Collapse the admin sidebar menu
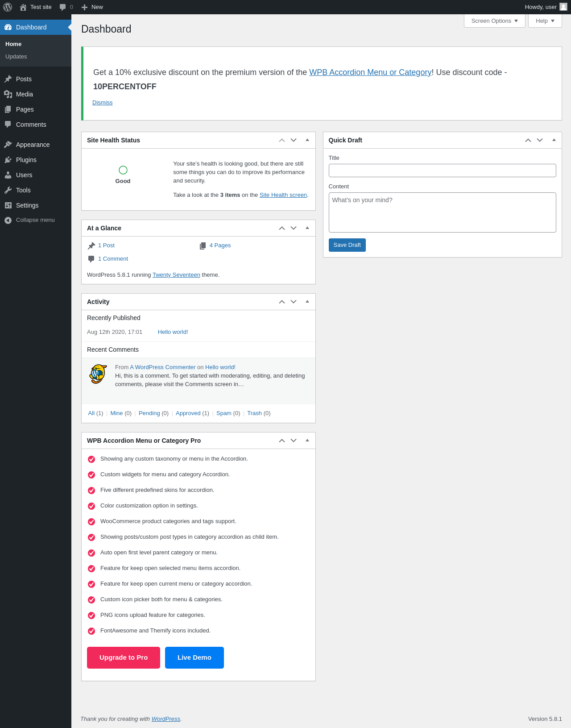Image resolution: width=571 pixels, height=728 pixels. coord(36,220)
